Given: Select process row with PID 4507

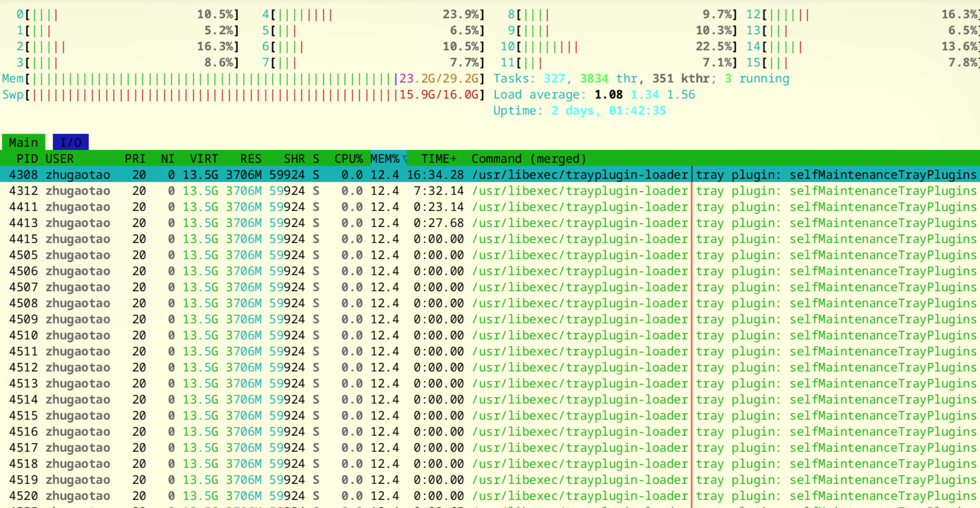Looking at the screenshot, I should pos(490,287).
